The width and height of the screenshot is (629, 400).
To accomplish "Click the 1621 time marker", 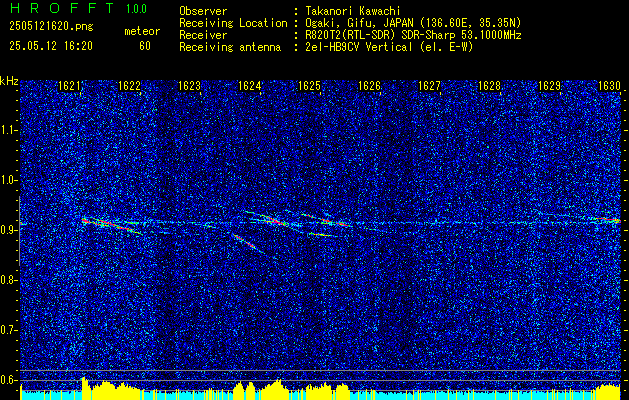I will click(69, 86).
